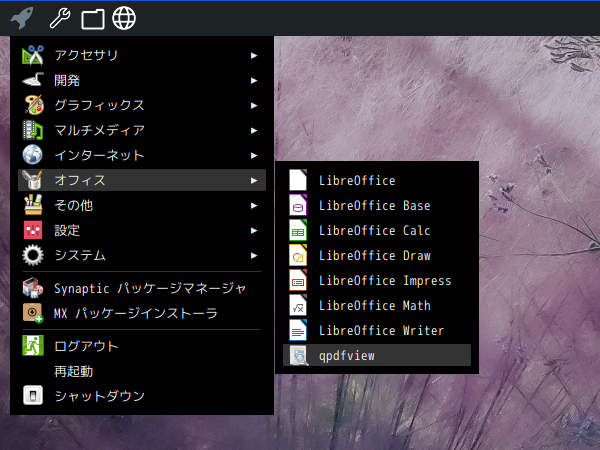Viewport: 600px width, 450px height.
Task: Launch LibreOffice Math text label
Action: point(375,305)
